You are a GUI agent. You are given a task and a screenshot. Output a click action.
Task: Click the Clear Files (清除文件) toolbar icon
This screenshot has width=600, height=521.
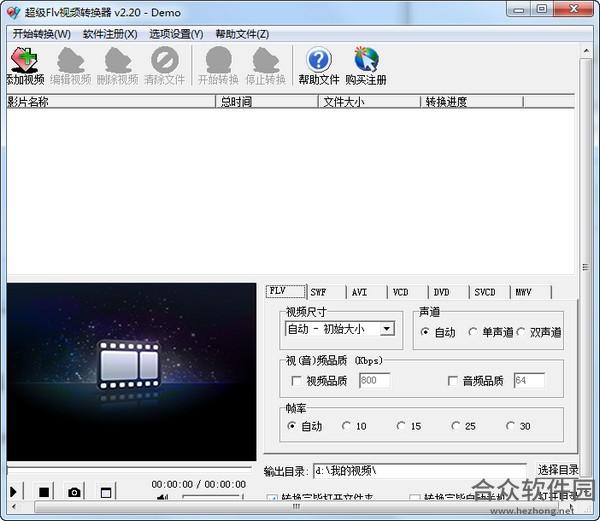click(x=165, y=65)
